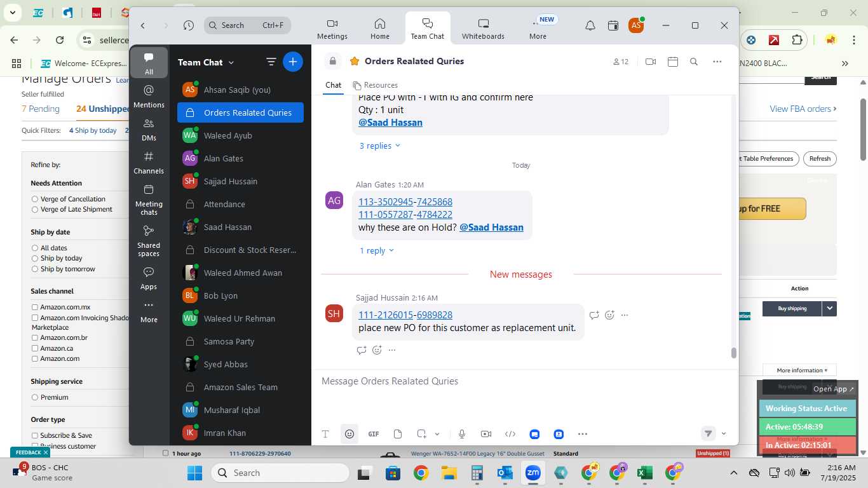This screenshot has width=868, height=488.
Task: Expand 3 replies thread
Action: [380, 146]
